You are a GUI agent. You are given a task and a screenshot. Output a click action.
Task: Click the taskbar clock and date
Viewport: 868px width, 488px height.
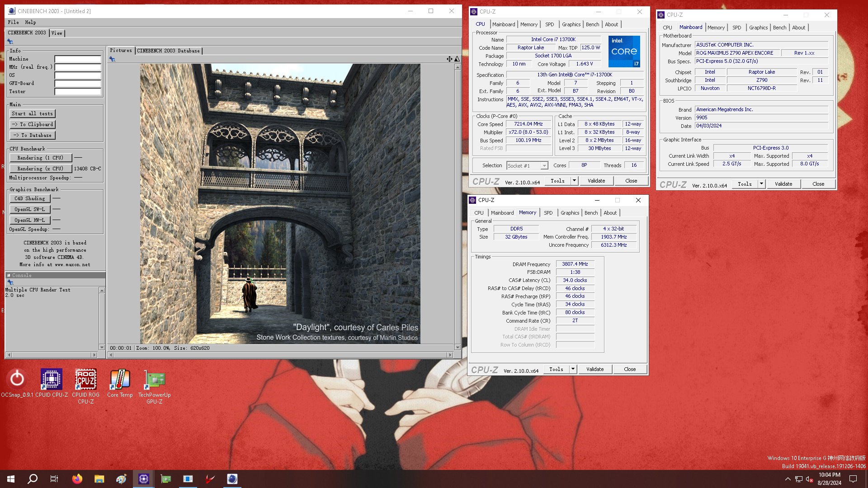click(829, 479)
